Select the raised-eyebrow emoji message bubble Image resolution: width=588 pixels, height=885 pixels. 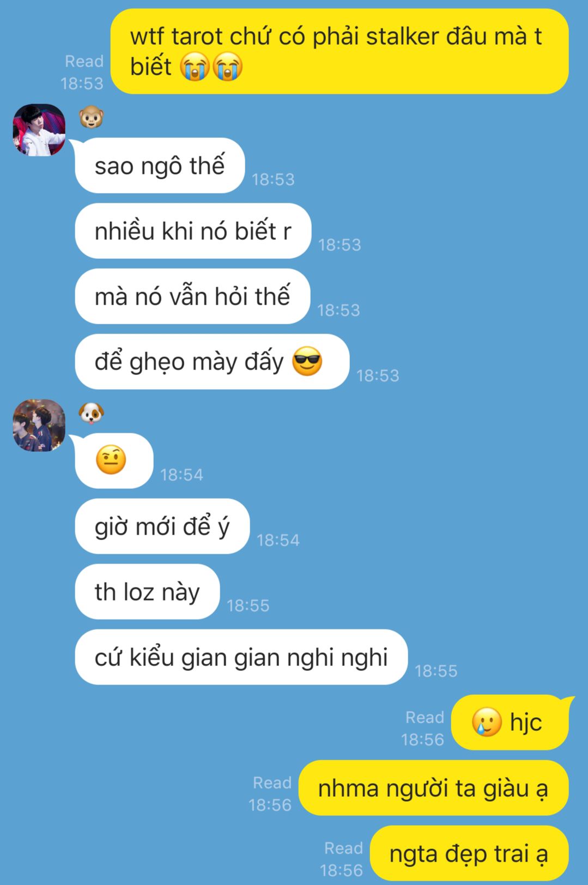[x=114, y=460]
